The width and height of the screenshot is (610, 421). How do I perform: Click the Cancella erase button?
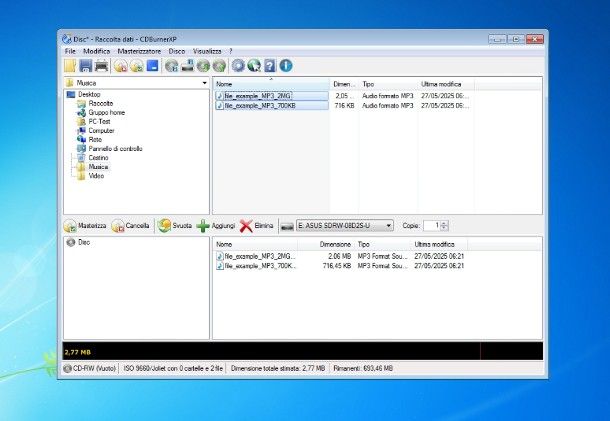(x=130, y=226)
